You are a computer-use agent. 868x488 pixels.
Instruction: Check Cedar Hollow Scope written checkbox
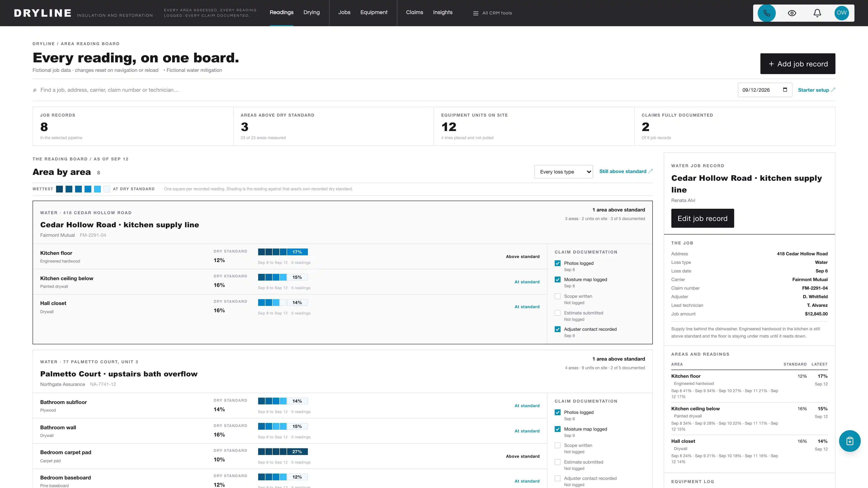pos(558,296)
